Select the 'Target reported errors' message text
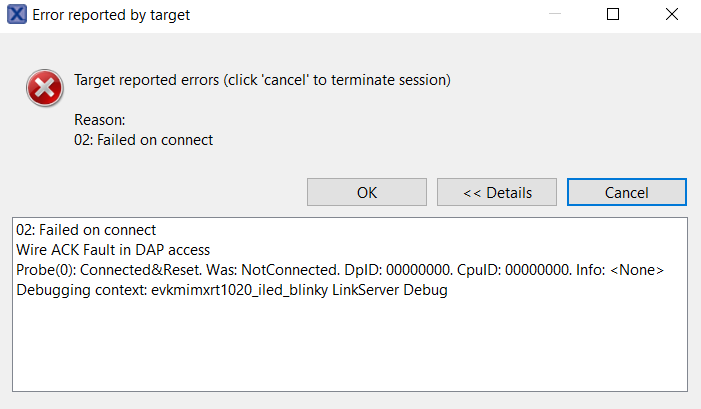Viewport: 701px width, 409px height. [262, 80]
